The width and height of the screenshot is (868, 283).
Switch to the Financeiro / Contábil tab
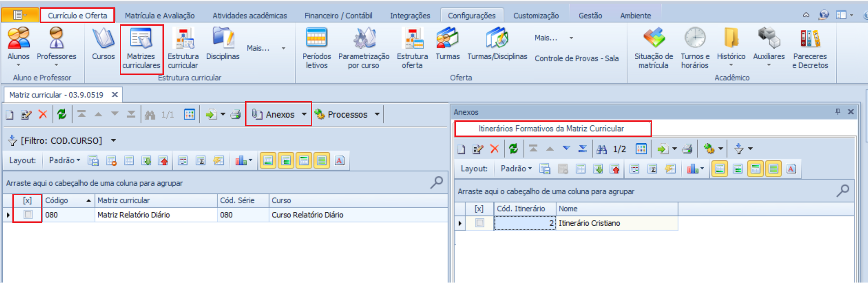coord(338,16)
